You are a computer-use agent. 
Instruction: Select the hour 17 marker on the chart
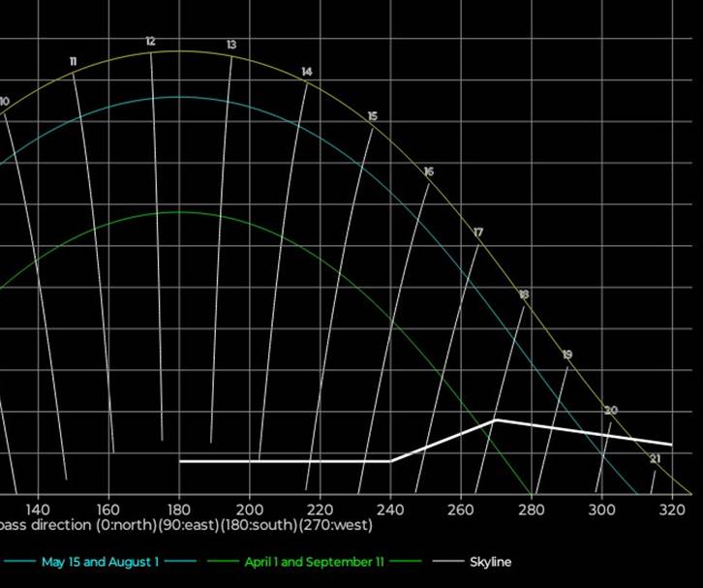coord(478,232)
